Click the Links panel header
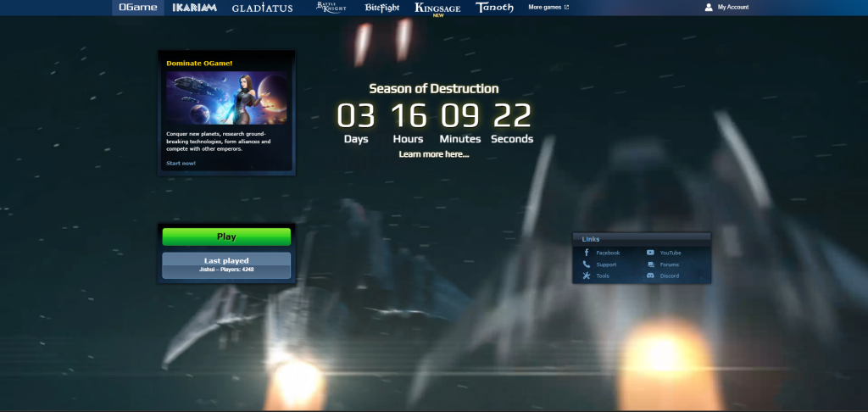The height and width of the screenshot is (412, 868). point(642,239)
